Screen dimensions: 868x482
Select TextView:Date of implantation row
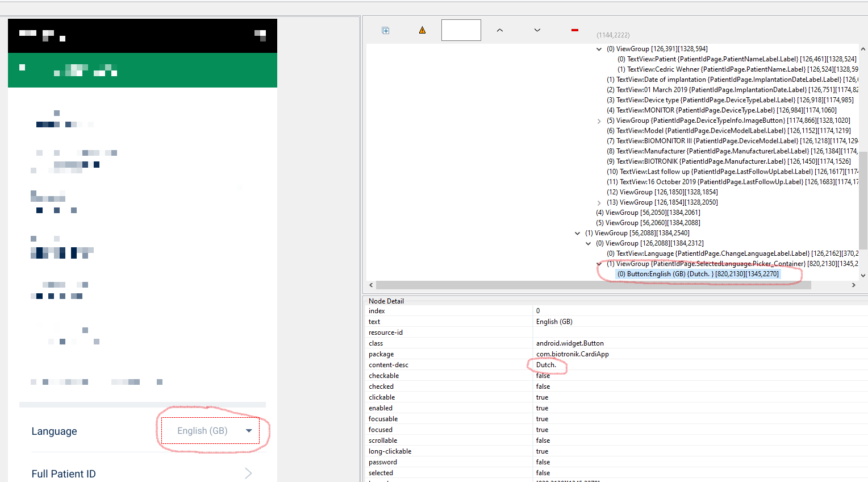732,80
